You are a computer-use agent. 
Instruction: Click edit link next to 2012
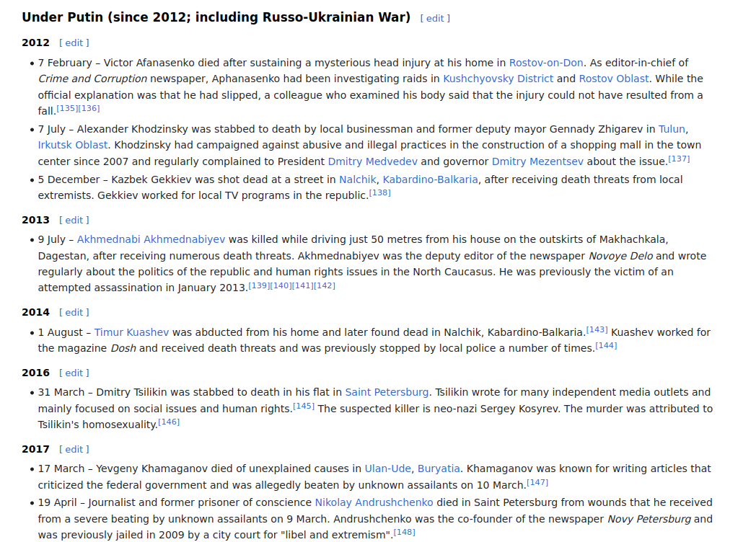pos(74,43)
